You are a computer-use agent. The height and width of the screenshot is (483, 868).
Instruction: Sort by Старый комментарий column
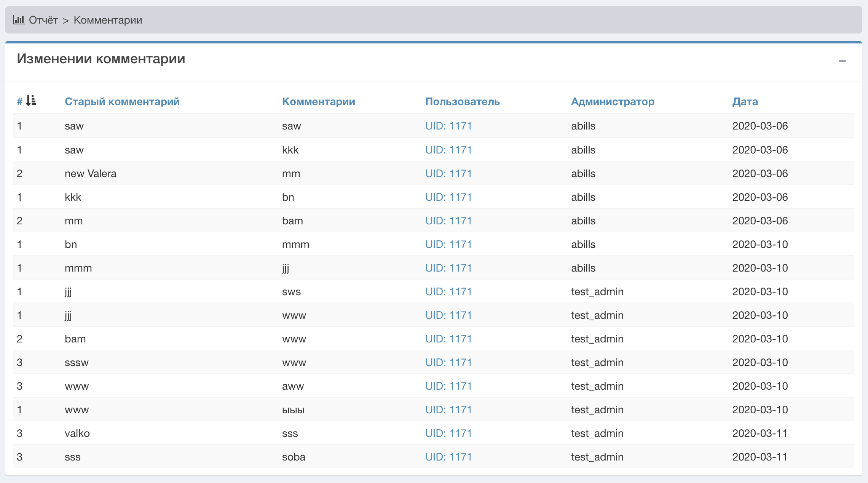(x=122, y=101)
